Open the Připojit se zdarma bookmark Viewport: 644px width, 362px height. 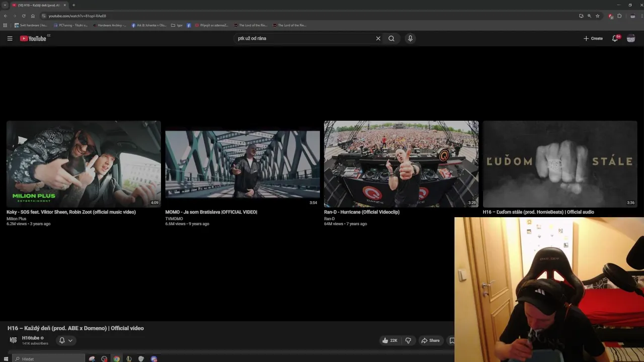(x=211, y=25)
